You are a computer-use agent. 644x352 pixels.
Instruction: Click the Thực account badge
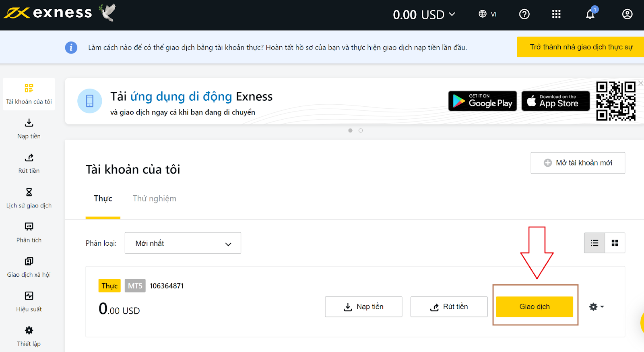[x=109, y=286]
